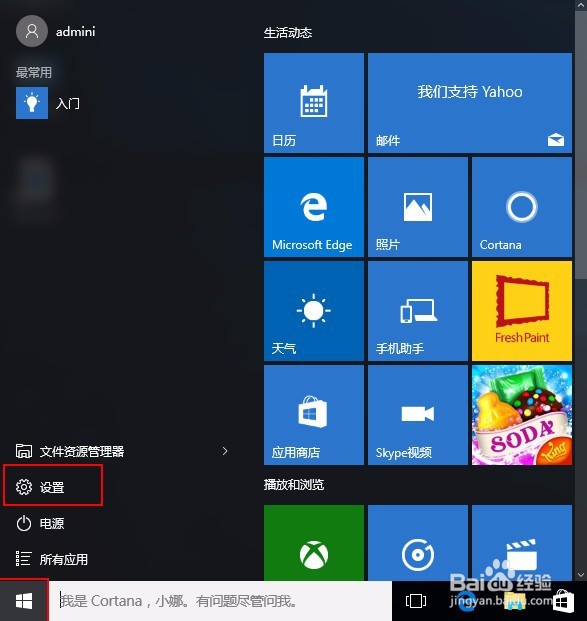Click the 播放和浏览 group heading

pos(294,484)
